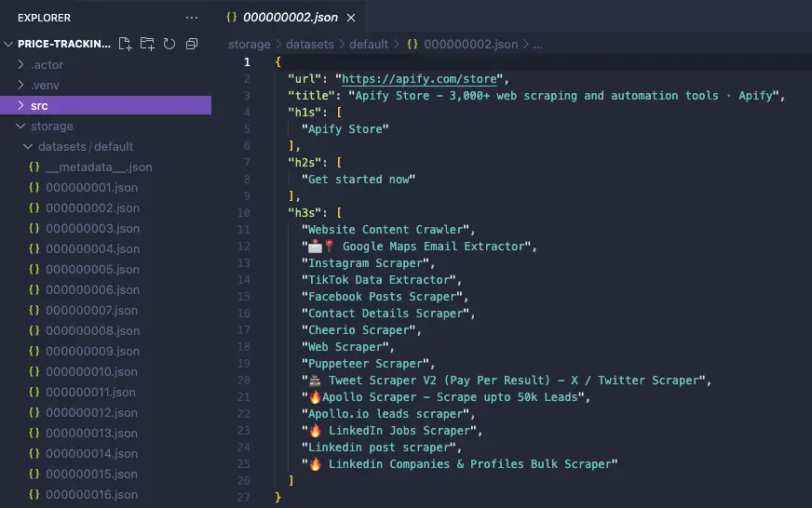Click the "Get started now" string value
The width and height of the screenshot is (812, 508).
point(359,180)
